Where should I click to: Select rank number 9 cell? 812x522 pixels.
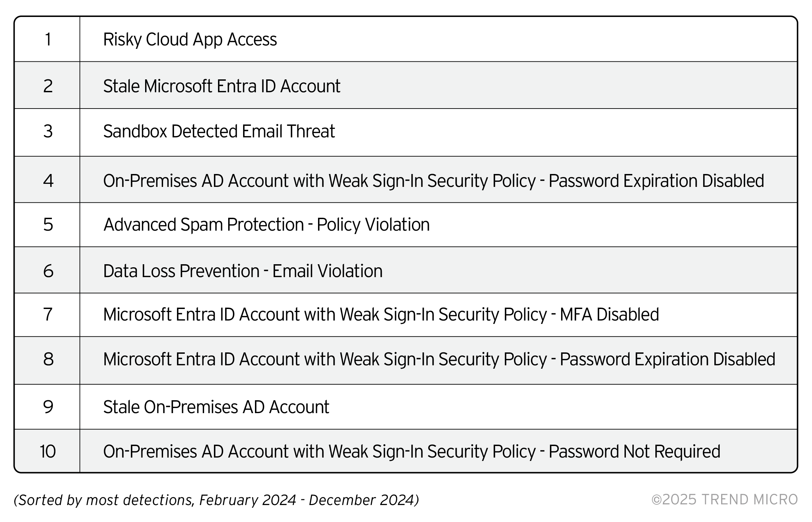coord(48,407)
